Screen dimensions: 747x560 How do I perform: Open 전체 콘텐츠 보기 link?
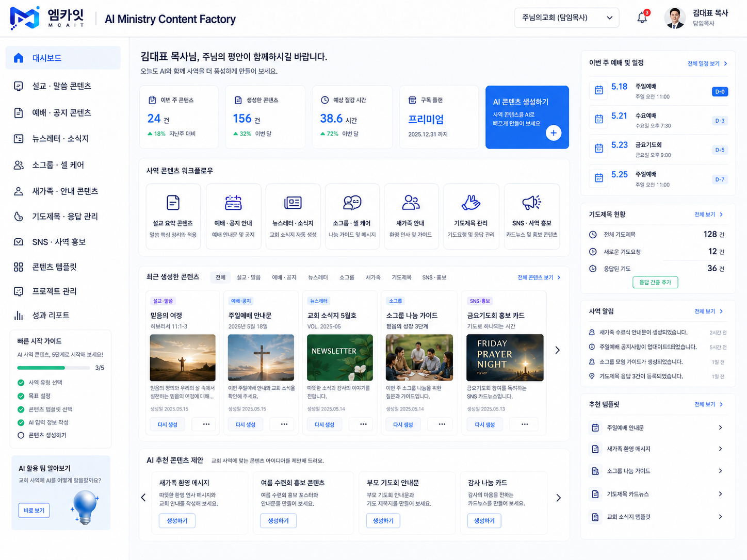pyautogui.click(x=539, y=277)
